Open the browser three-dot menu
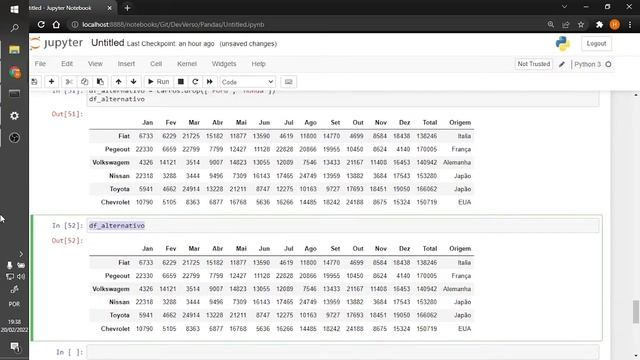Viewport: 640px width, 360px height. pyautogui.click(x=630, y=24)
